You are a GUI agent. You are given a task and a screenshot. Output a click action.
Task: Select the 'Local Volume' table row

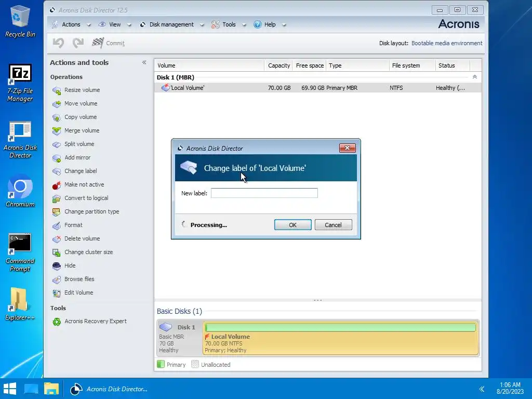318,88
